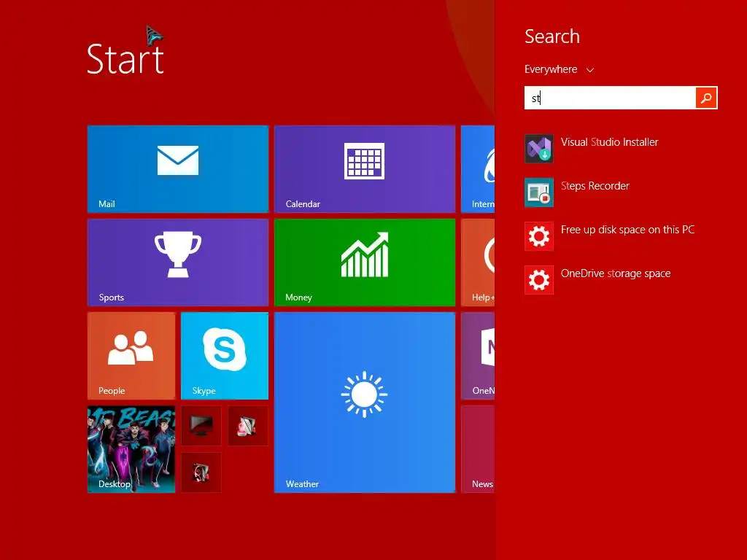
Task: Open the Internet Explorer tile
Action: (x=478, y=168)
